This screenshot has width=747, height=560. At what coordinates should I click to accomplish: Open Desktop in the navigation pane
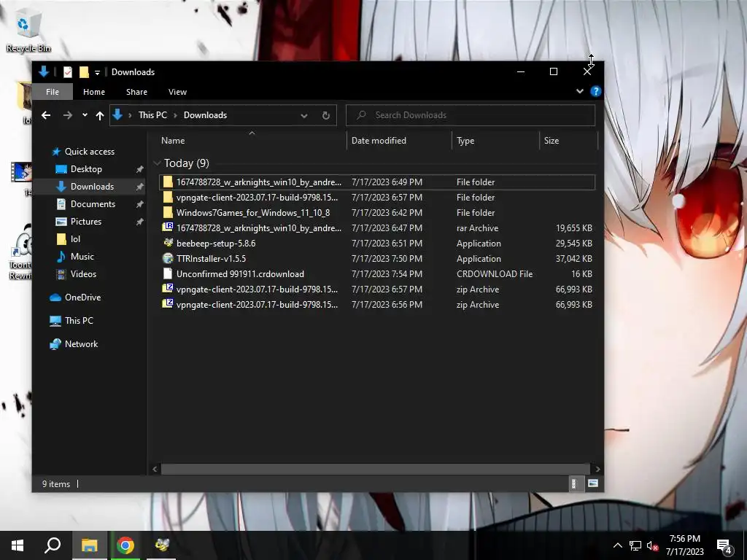pyautogui.click(x=86, y=169)
